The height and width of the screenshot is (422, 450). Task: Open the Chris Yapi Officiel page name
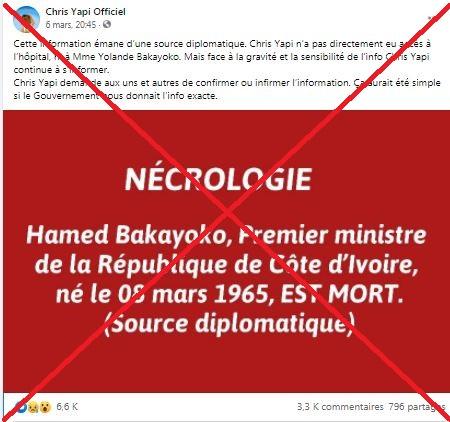pos(85,12)
